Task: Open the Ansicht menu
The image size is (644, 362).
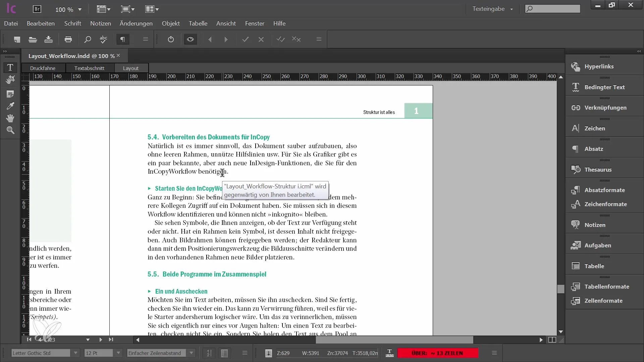Action: (x=226, y=23)
